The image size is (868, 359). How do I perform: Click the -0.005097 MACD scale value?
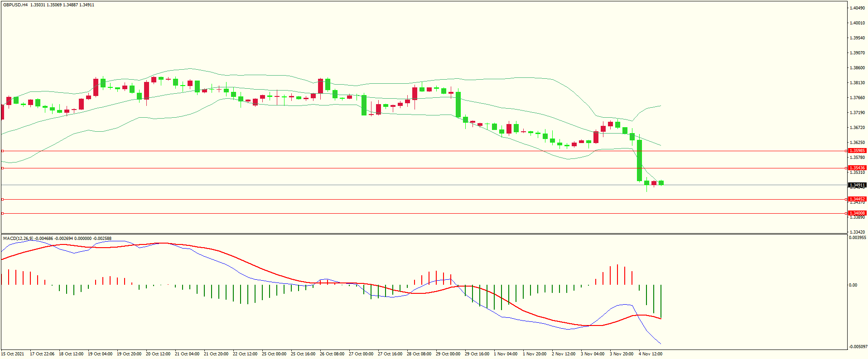(x=858, y=347)
